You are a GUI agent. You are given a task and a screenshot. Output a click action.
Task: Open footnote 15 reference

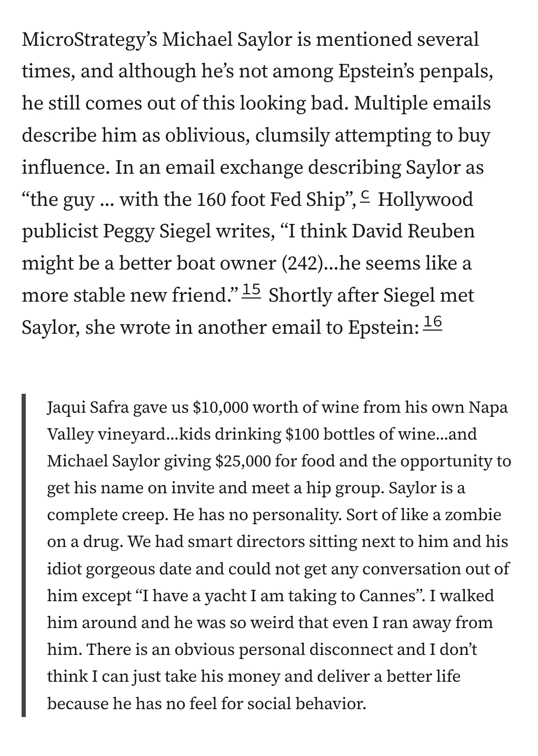point(252,290)
